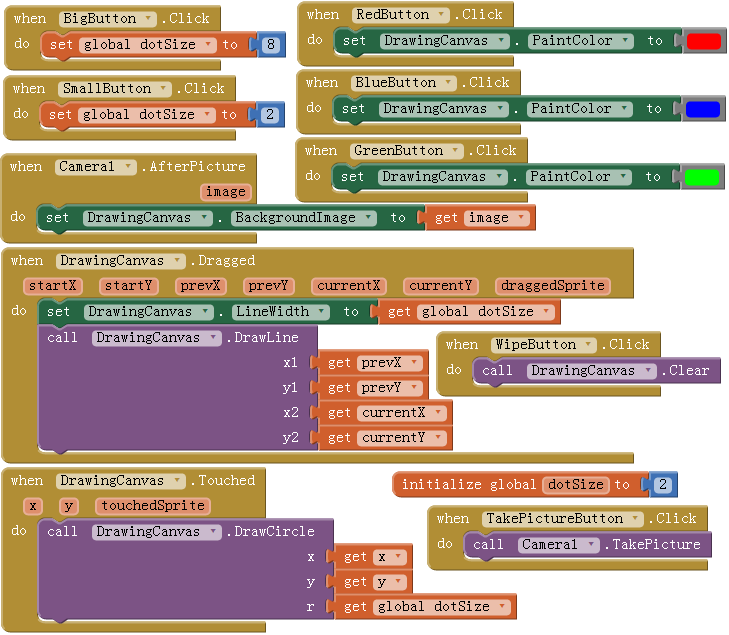Click the red color block
729x635 pixels.
pos(704,41)
